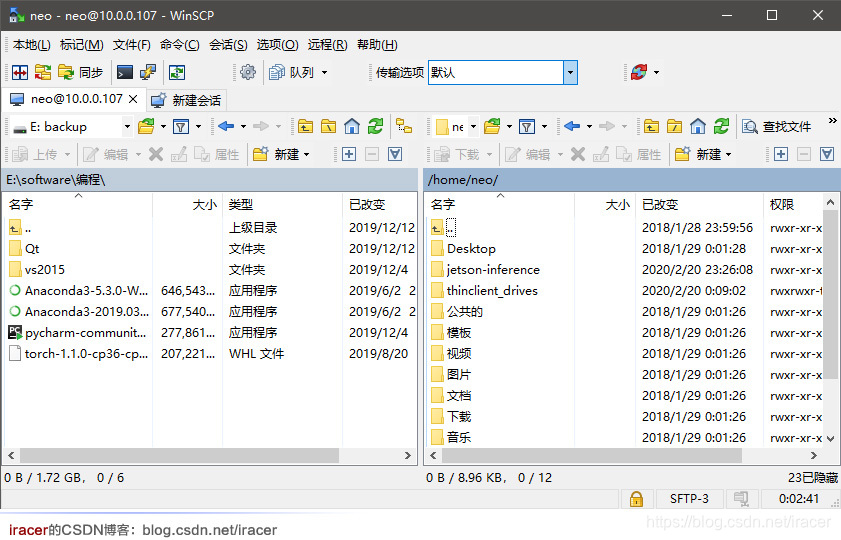Click the 同步 synchronize button
Viewport: 841px width, 540px height.
point(80,72)
